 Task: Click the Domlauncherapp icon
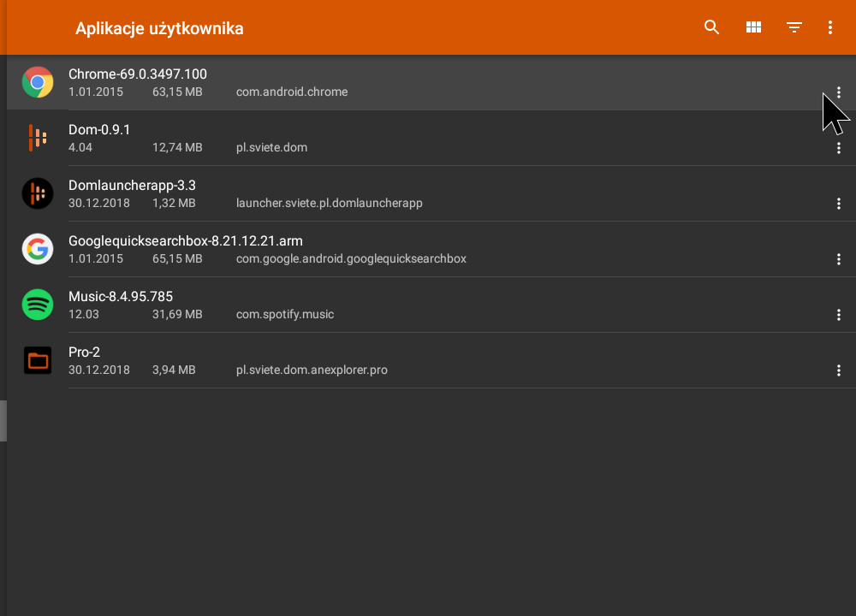click(38, 193)
